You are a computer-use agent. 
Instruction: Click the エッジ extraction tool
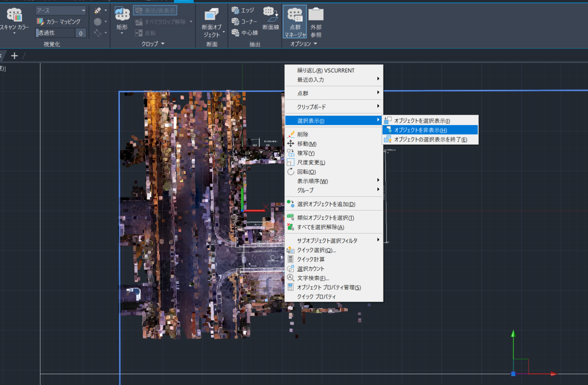tap(243, 10)
